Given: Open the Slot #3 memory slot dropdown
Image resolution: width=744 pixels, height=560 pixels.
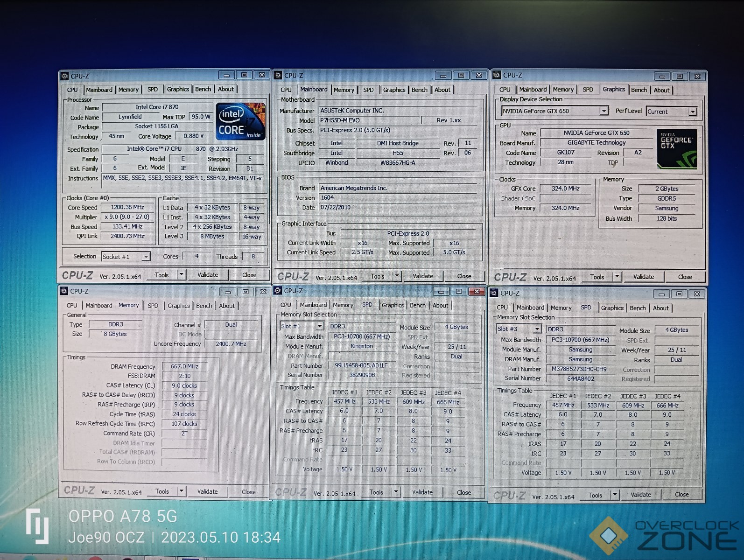Looking at the screenshot, I should point(537,329).
